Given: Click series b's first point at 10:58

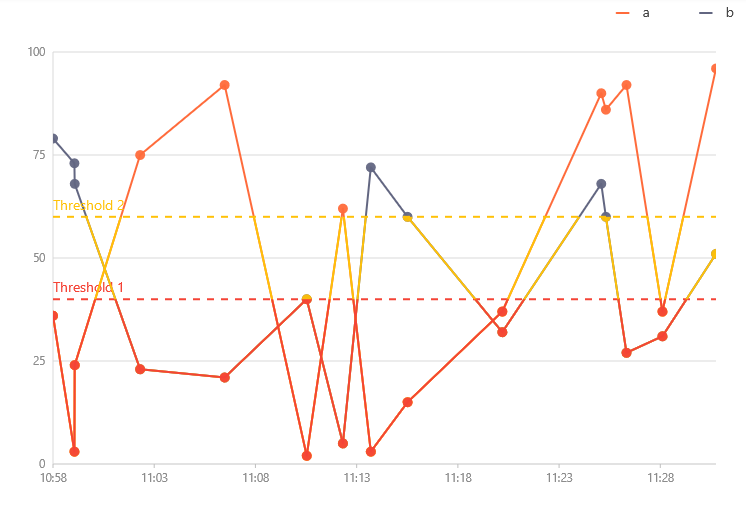Looking at the screenshot, I should [x=54, y=139].
